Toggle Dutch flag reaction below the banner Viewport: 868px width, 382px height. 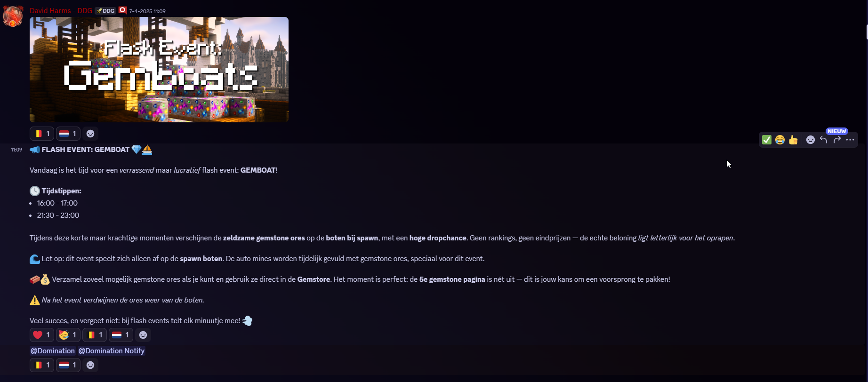(68, 134)
